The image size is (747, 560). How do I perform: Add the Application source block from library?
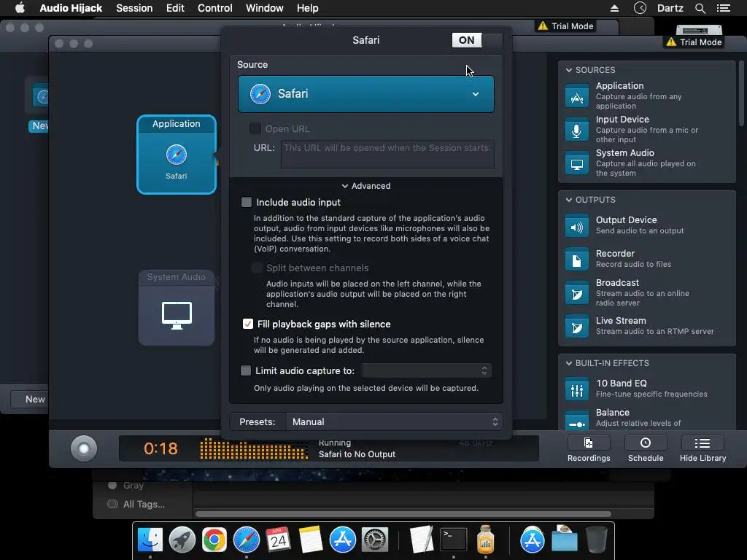(646, 96)
